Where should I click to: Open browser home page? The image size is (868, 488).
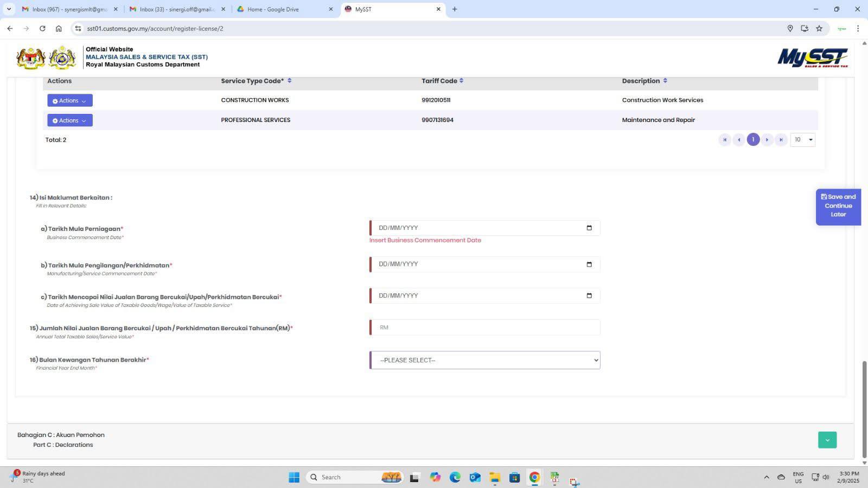(59, 28)
